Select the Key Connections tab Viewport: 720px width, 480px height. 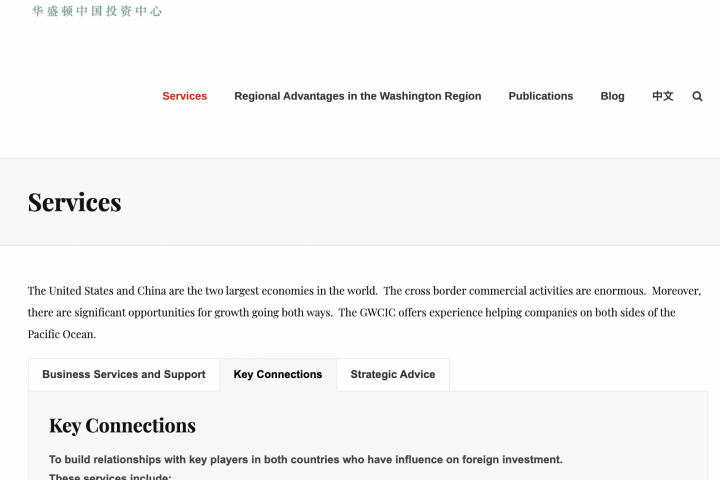click(278, 374)
